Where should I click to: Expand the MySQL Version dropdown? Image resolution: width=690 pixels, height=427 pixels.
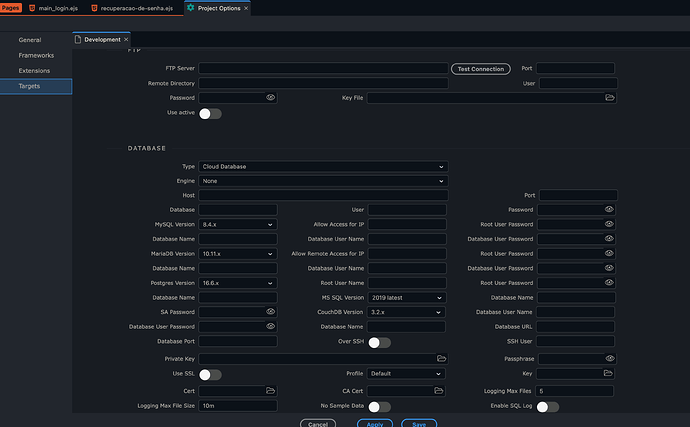tap(238, 225)
